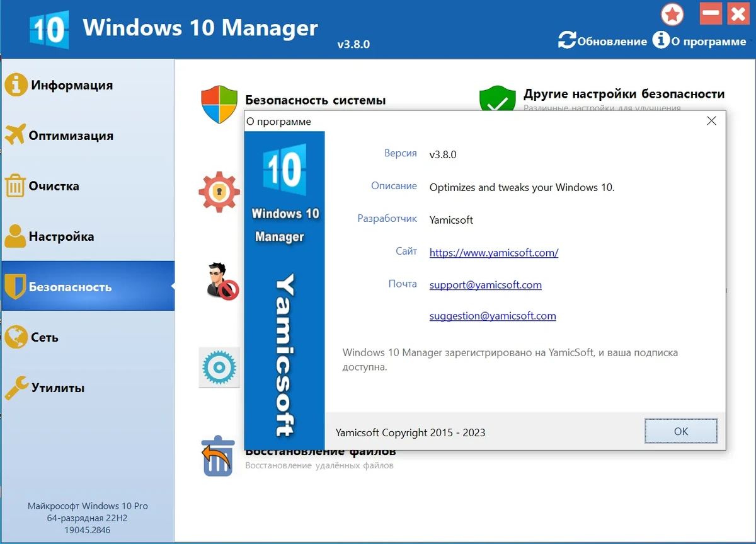The width and height of the screenshot is (756, 544).
Task: Click the globe Сеть icon
Action: pos(16,337)
